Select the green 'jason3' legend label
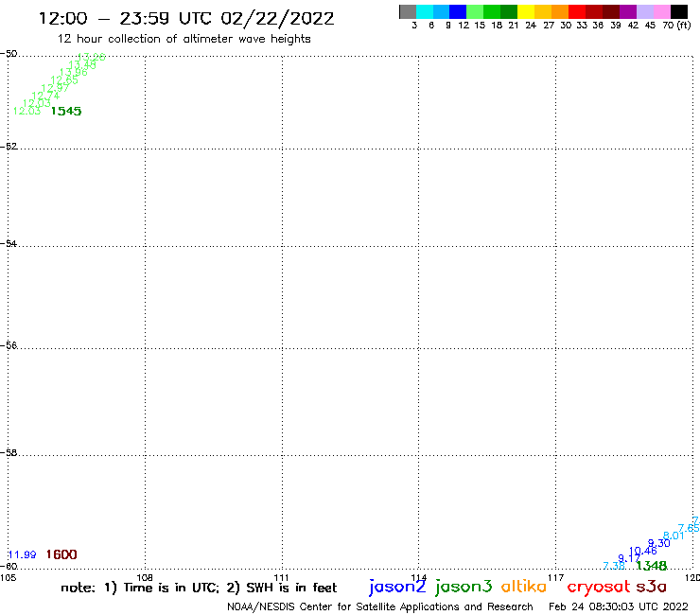 click(x=464, y=587)
